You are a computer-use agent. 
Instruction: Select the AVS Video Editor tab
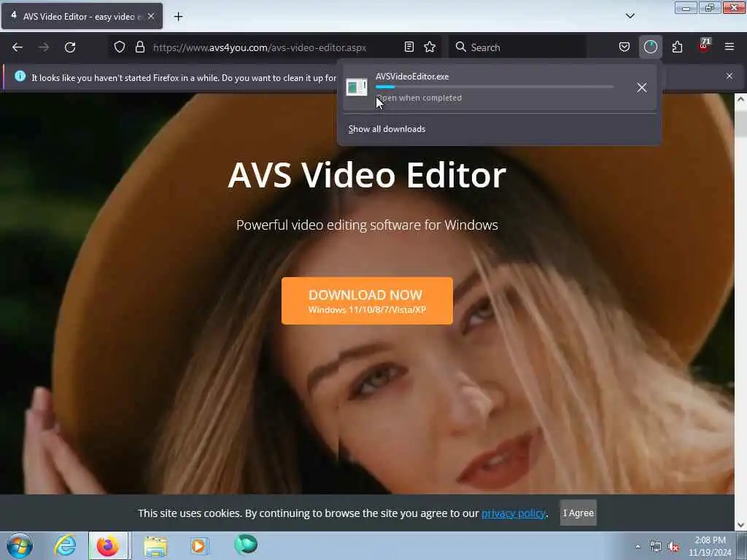(82, 16)
